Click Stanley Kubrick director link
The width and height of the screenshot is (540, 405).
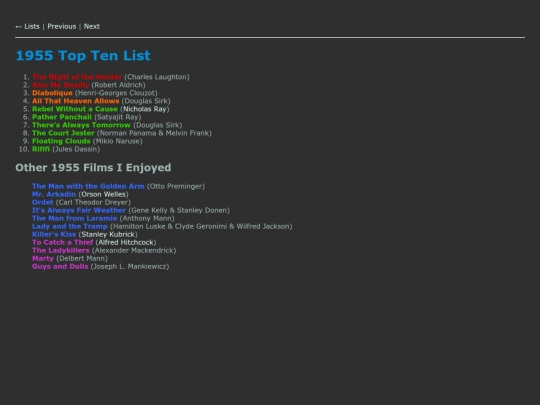(108, 235)
